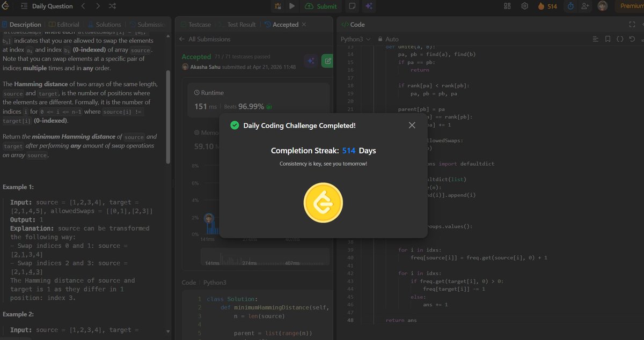Click the invite user icon
Viewport: 644px width, 340px height.
(x=586, y=6)
